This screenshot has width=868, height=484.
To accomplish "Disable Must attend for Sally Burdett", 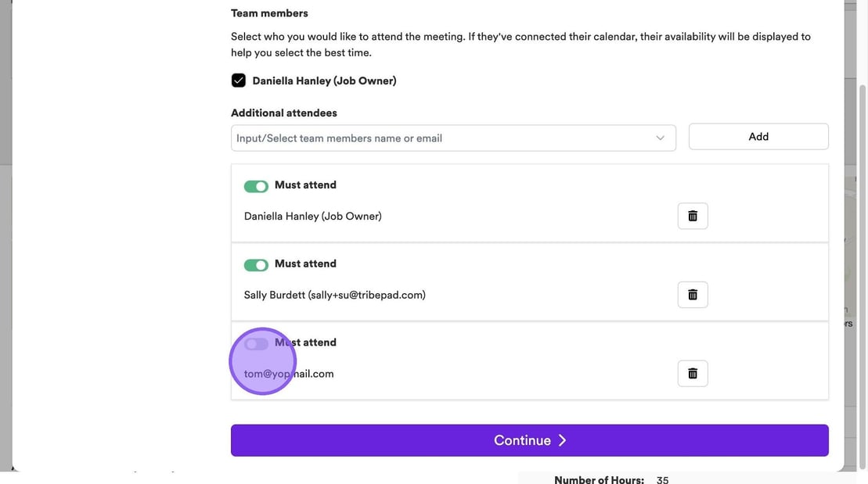I will (x=256, y=265).
